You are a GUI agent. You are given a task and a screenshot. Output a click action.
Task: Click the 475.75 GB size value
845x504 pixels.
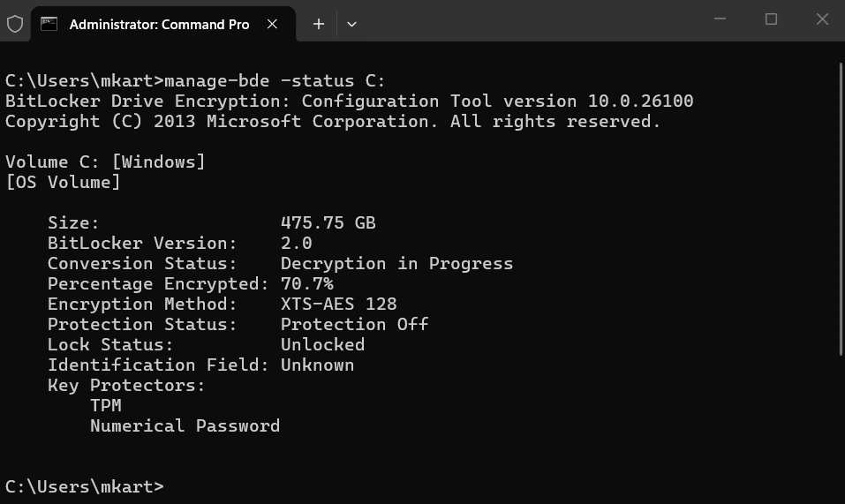click(328, 222)
